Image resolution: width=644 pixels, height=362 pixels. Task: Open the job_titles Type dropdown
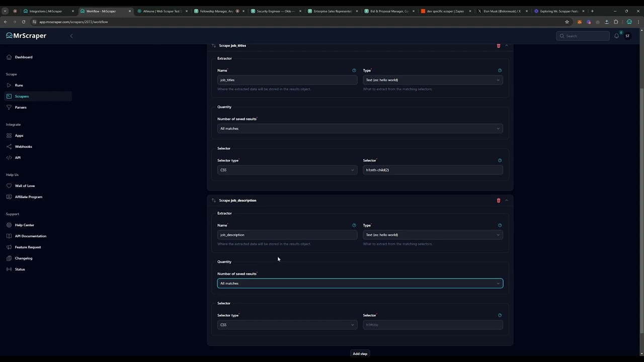click(x=433, y=80)
